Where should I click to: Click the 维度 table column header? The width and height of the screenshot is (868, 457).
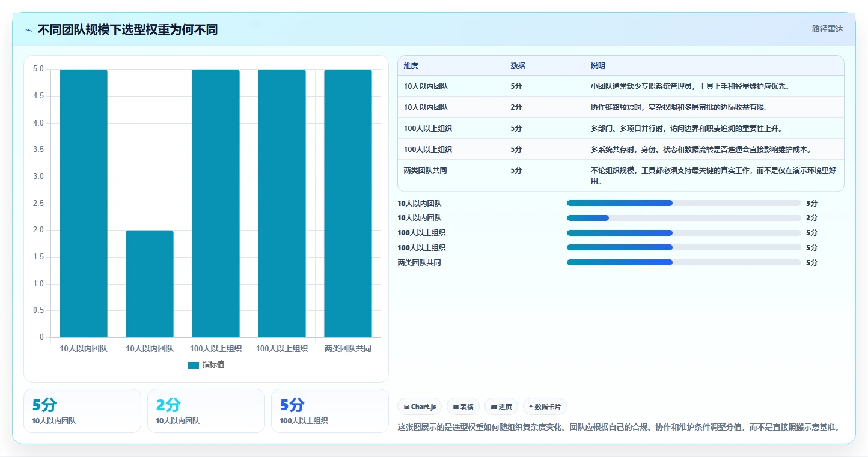(411, 65)
